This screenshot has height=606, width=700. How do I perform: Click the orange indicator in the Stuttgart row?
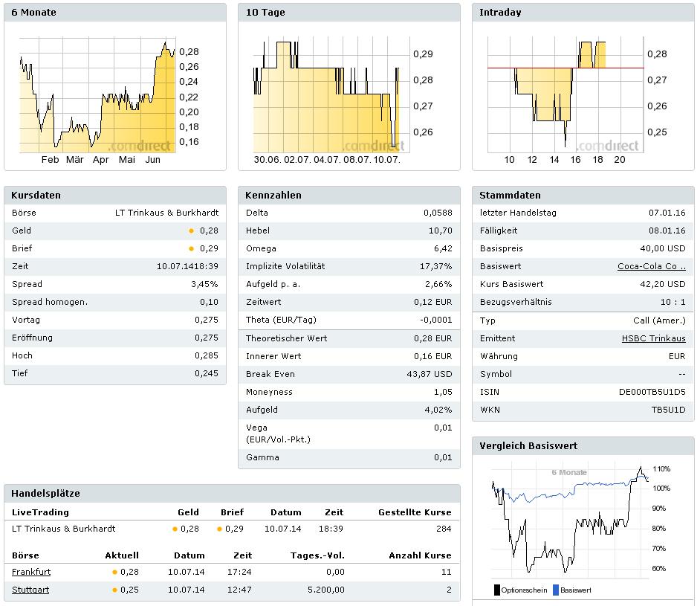tap(115, 590)
